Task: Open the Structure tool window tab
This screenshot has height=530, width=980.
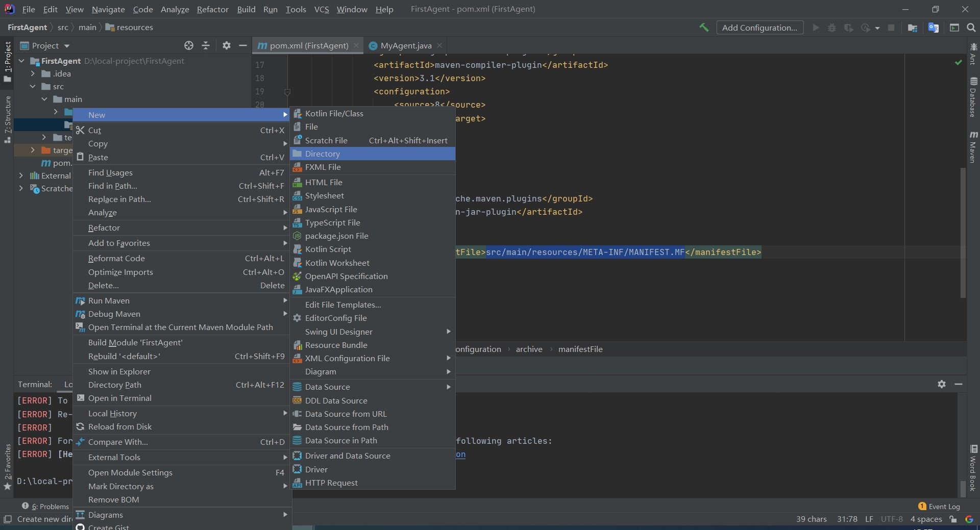Action: (7, 119)
